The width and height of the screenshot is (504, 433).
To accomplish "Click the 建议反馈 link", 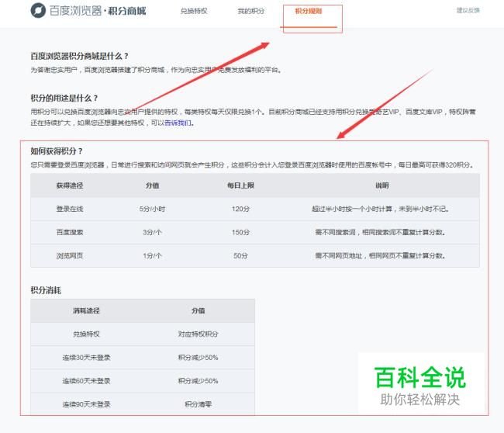I will tap(468, 10).
